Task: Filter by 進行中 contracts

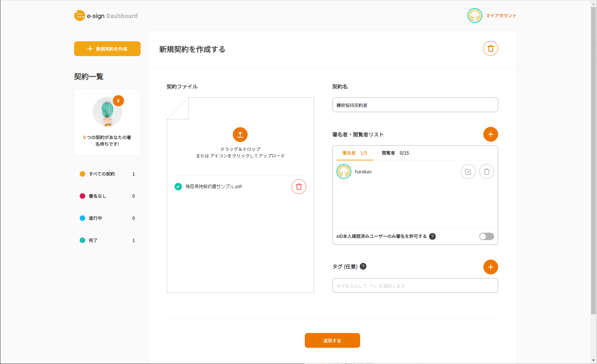Action: coord(107,218)
